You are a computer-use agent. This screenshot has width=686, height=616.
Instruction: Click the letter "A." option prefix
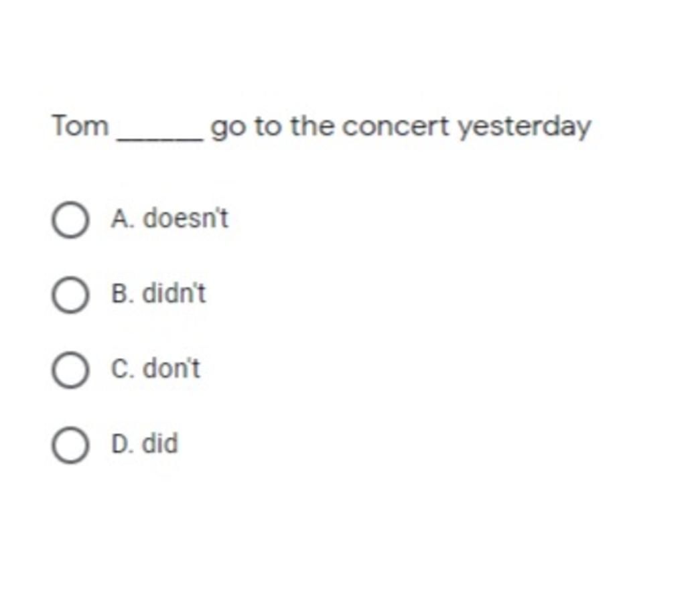click(x=123, y=218)
